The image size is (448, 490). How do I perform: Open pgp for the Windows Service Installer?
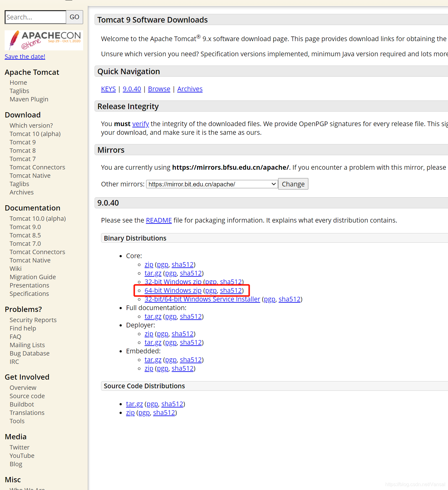[x=269, y=299]
